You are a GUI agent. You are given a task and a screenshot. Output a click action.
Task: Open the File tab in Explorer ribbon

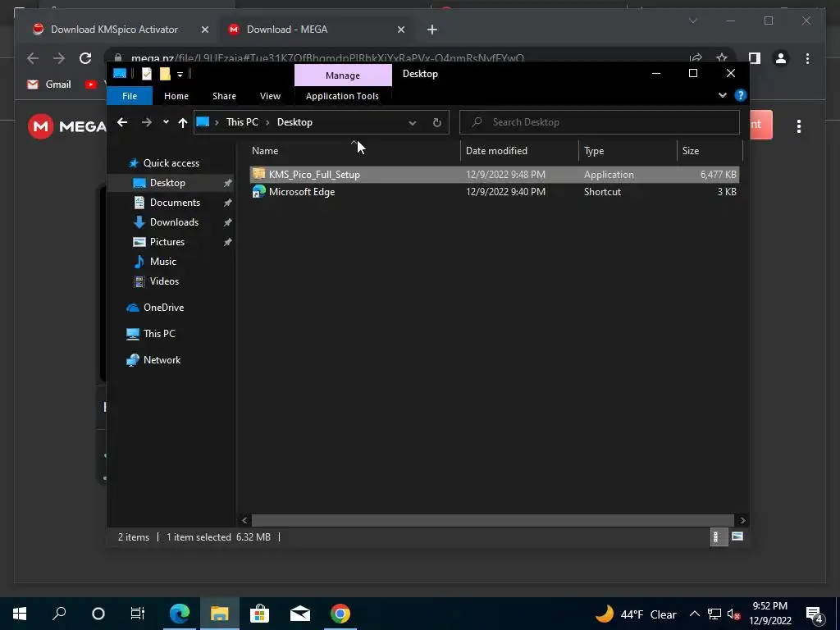pos(130,96)
